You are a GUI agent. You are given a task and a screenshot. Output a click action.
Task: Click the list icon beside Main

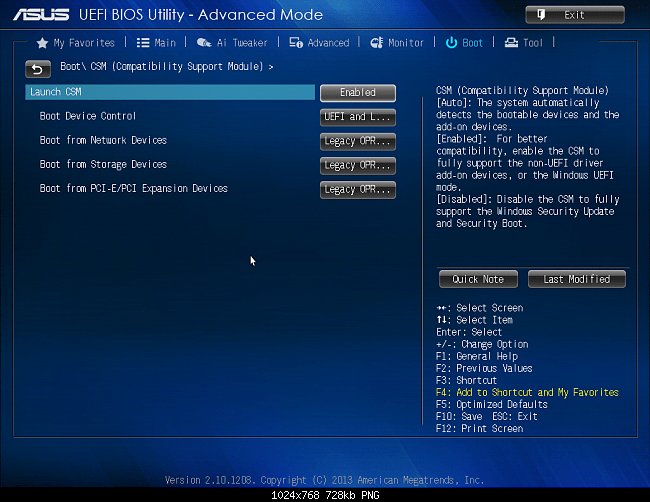pos(143,43)
